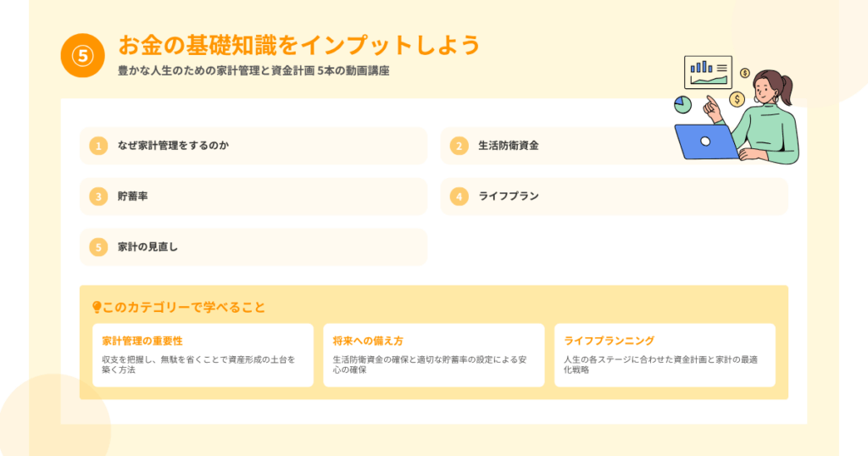868x456 pixels.
Task: Click the 家計管理の重要性 card
Action: click(x=203, y=355)
